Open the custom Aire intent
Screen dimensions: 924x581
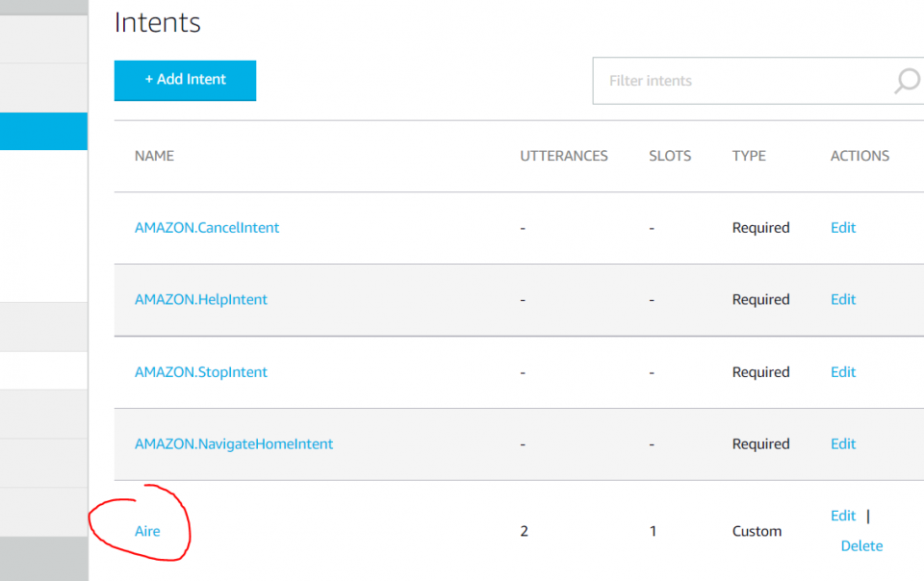tap(147, 531)
